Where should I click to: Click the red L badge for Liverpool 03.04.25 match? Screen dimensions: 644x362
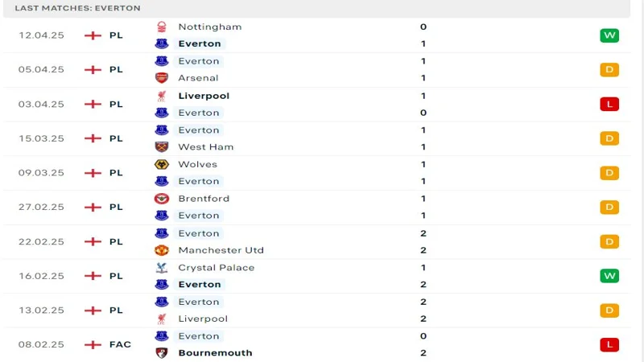tap(609, 105)
